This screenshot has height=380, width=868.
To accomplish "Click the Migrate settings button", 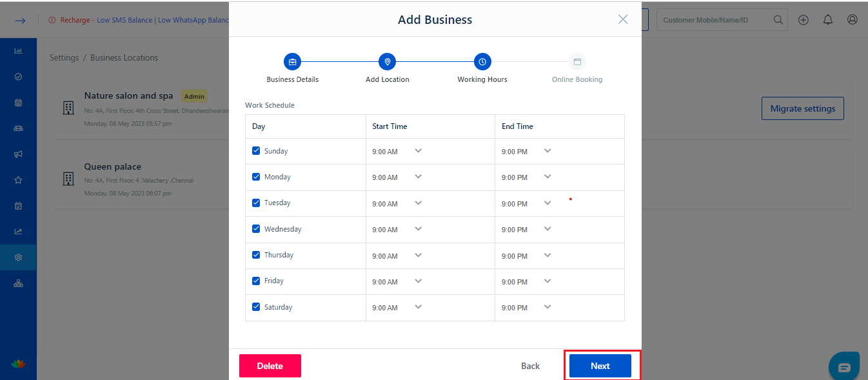I will 803,108.
